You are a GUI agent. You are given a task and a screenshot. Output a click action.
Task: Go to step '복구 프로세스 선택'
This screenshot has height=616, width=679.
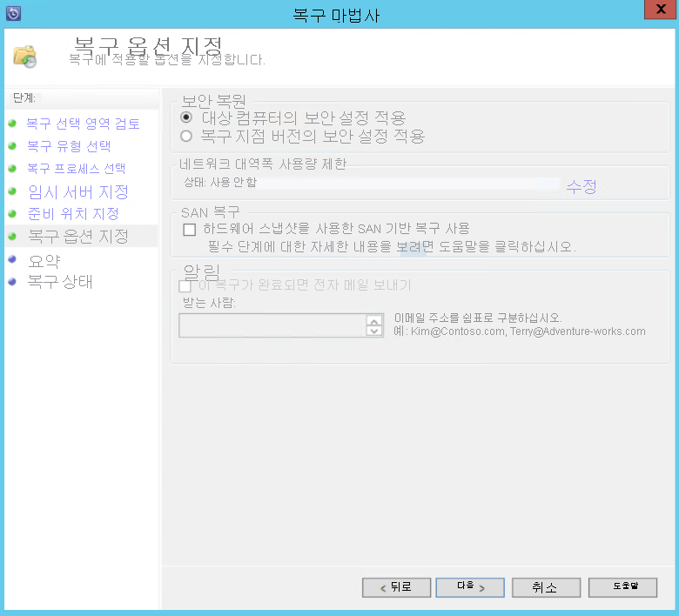tap(77, 169)
